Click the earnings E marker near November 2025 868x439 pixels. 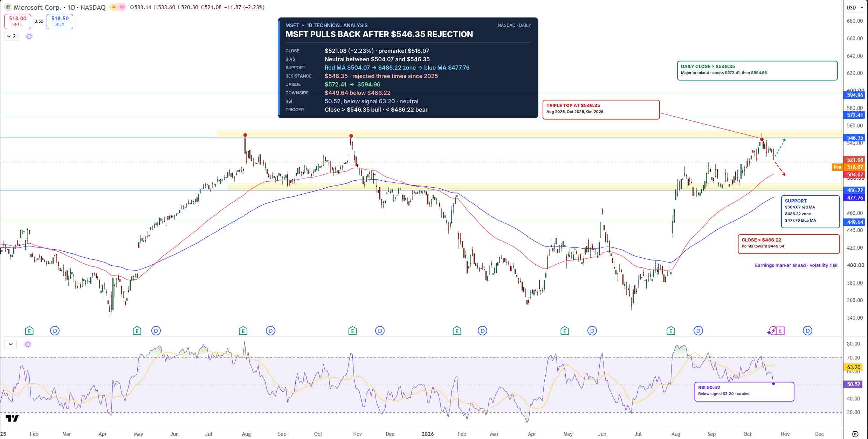click(353, 330)
